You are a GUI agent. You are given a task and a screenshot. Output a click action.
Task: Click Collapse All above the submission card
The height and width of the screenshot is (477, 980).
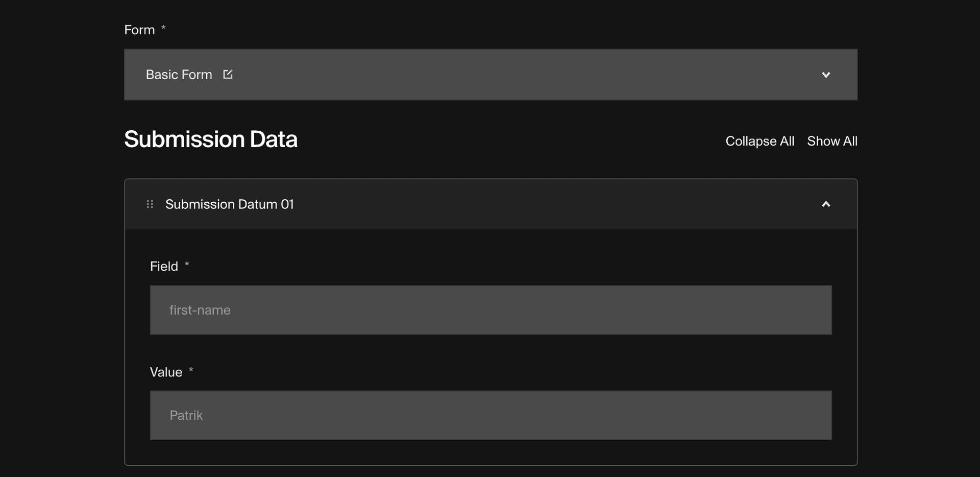tap(759, 141)
